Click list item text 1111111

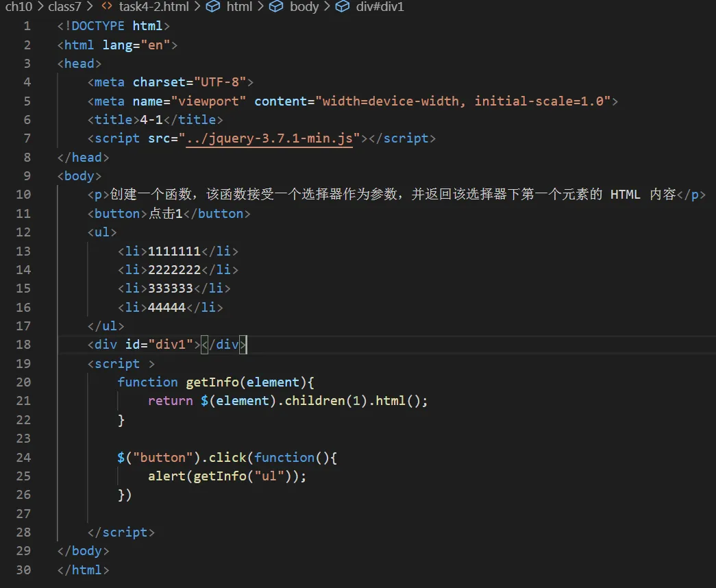coord(175,251)
